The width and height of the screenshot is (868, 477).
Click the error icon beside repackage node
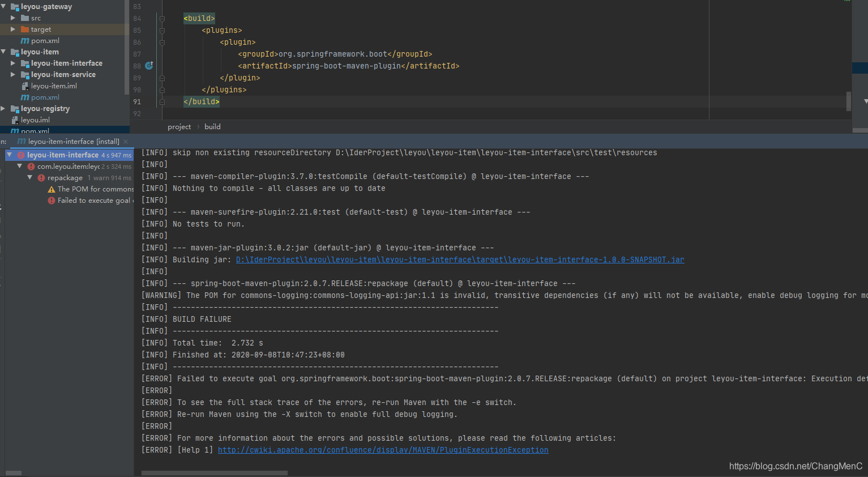(41, 178)
